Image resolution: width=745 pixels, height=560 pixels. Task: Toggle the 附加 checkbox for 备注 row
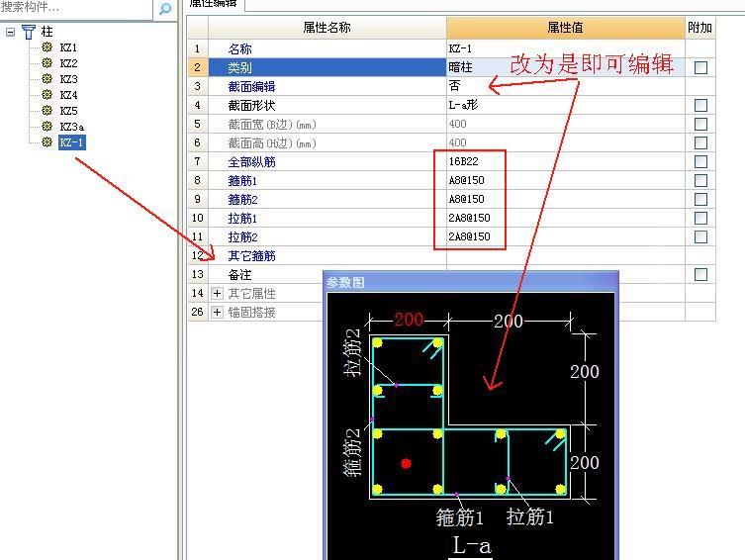pyautogui.click(x=700, y=274)
